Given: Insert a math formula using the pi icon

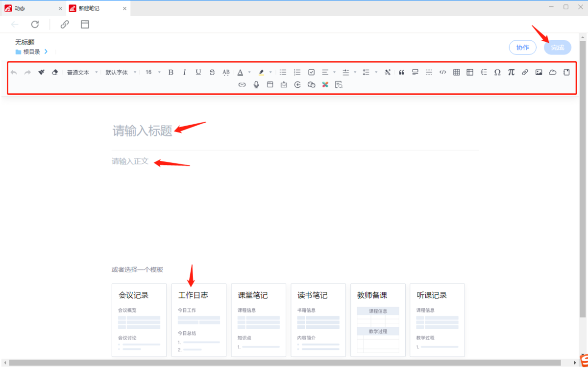Looking at the screenshot, I should (x=511, y=72).
